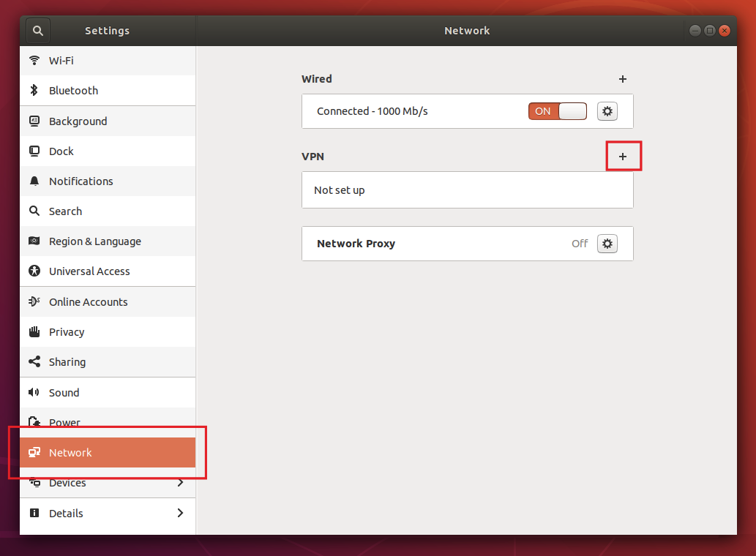Open Network Proxy gear settings

click(x=607, y=244)
